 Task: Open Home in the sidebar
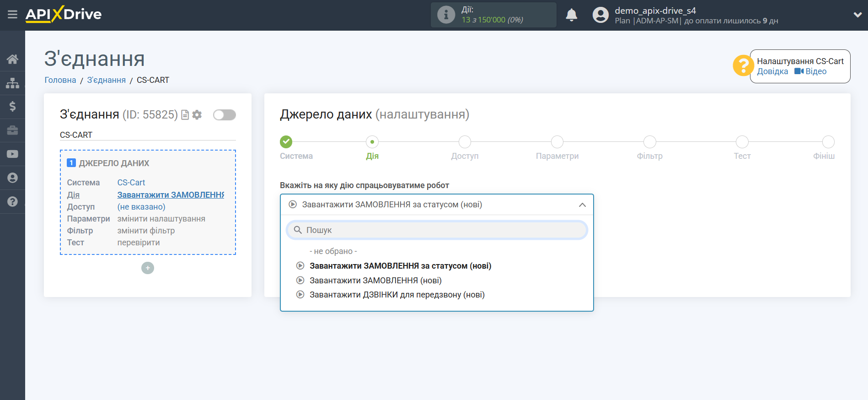tap(12, 59)
